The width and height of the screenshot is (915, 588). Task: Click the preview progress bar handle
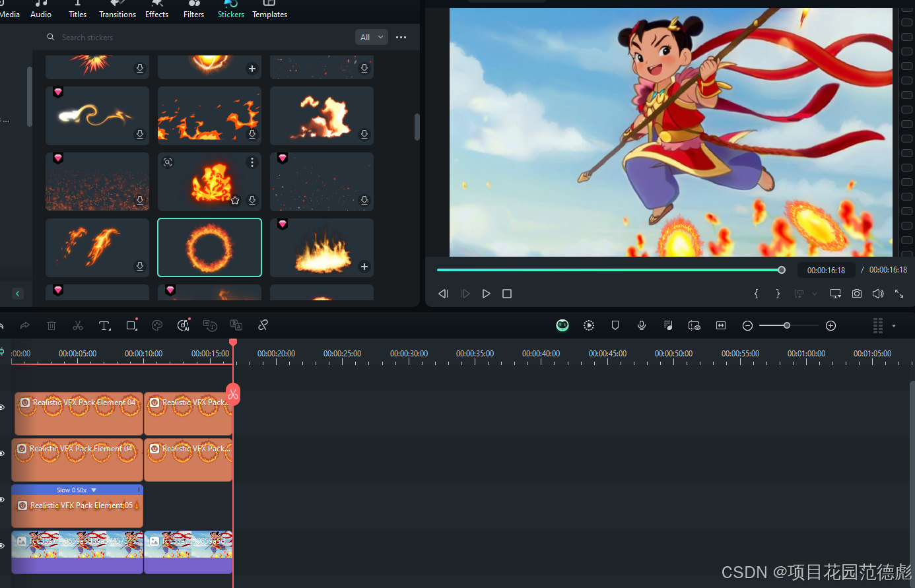pyautogui.click(x=782, y=270)
